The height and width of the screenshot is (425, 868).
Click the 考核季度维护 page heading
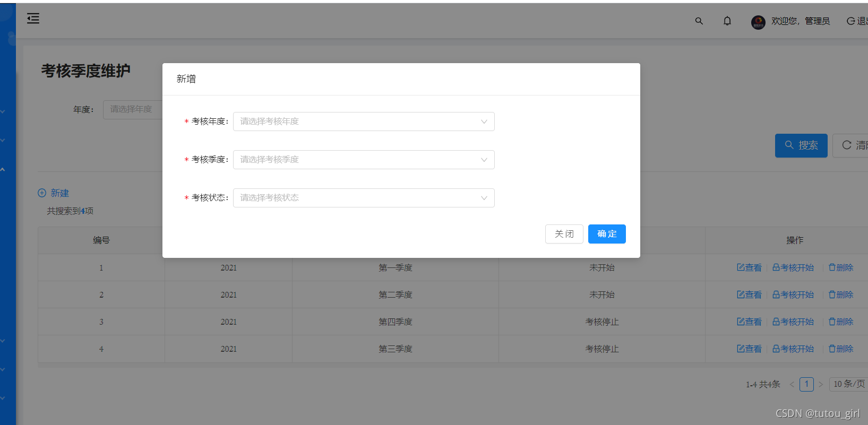85,71
